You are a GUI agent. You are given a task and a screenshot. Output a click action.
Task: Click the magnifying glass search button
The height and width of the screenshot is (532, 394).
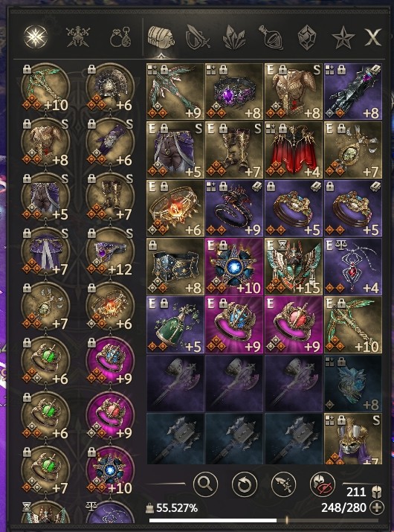pyautogui.click(x=205, y=484)
